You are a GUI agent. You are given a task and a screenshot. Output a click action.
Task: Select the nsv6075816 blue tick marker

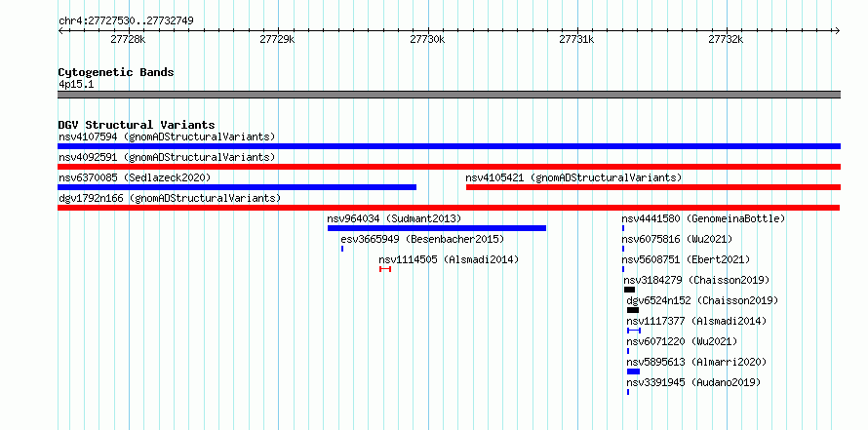[623, 249]
